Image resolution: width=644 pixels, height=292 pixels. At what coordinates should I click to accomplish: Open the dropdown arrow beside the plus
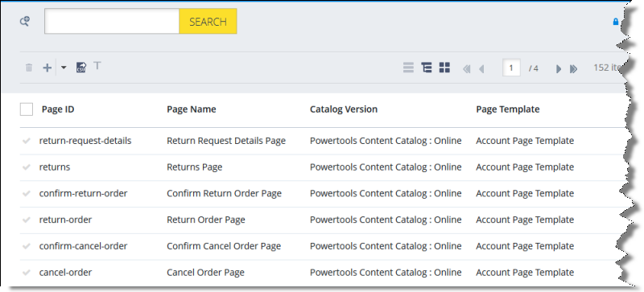(x=64, y=68)
